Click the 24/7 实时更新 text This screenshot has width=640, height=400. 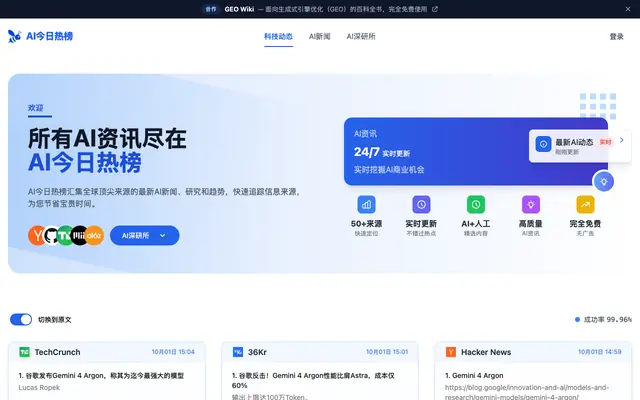click(382, 152)
